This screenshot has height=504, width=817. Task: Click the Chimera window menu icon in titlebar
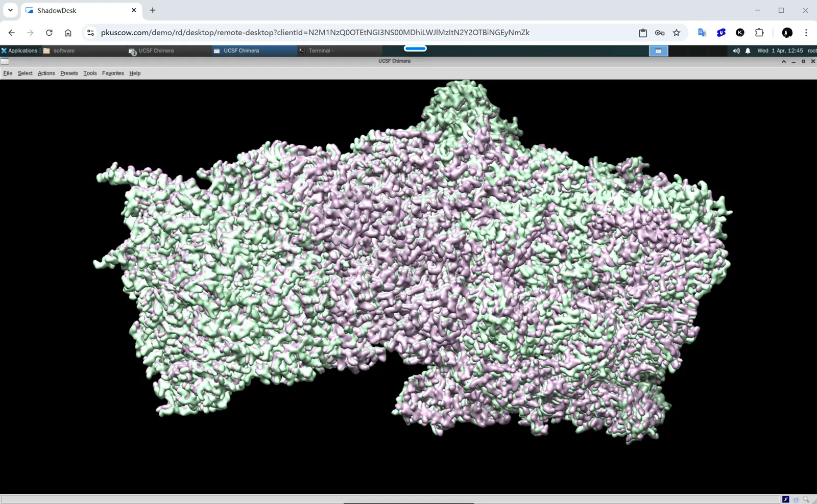pyautogui.click(x=5, y=61)
